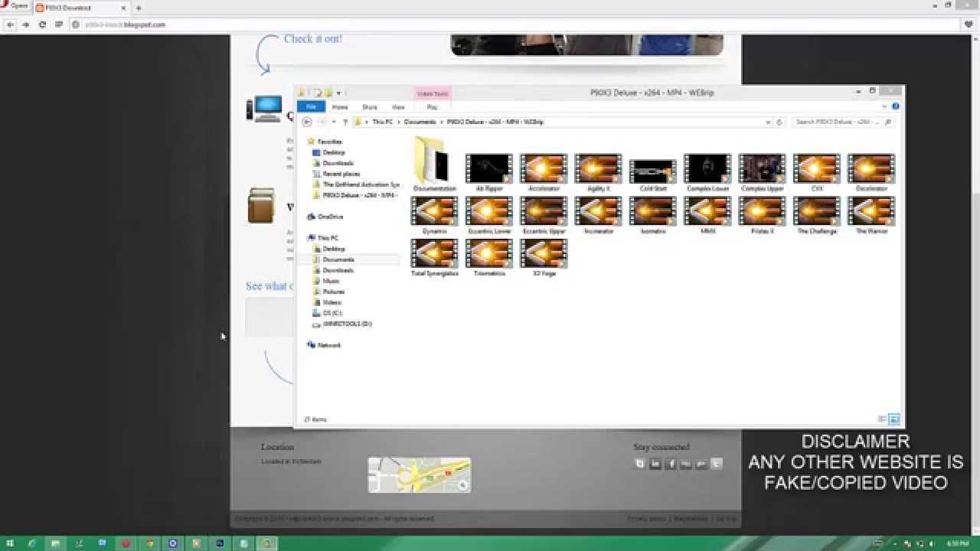The height and width of the screenshot is (551, 980).
Task: Select the Complex Upper video file
Action: pos(762,172)
